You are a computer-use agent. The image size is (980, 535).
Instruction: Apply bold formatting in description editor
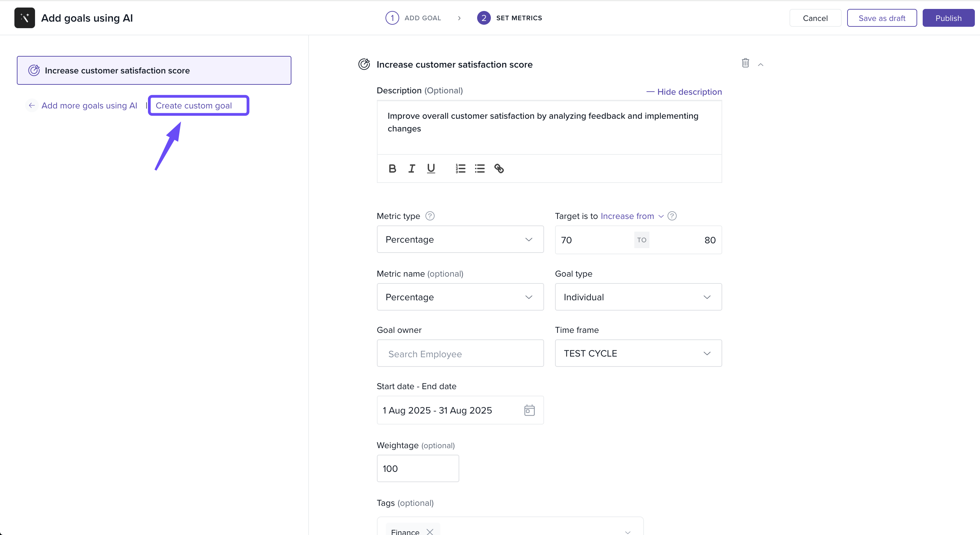pyautogui.click(x=392, y=168)
